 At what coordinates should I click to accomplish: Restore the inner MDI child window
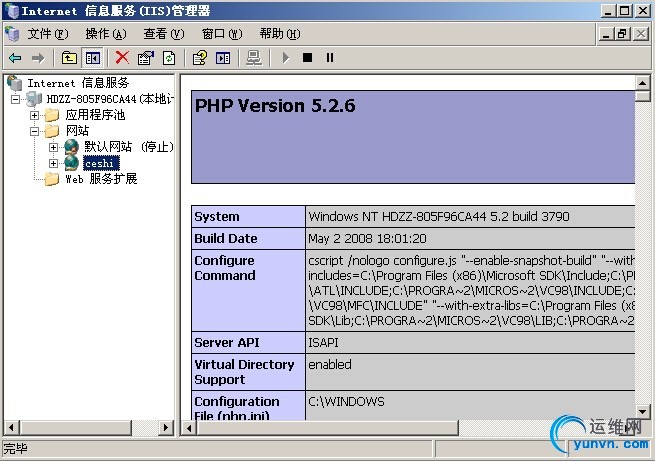pos(622,34)
